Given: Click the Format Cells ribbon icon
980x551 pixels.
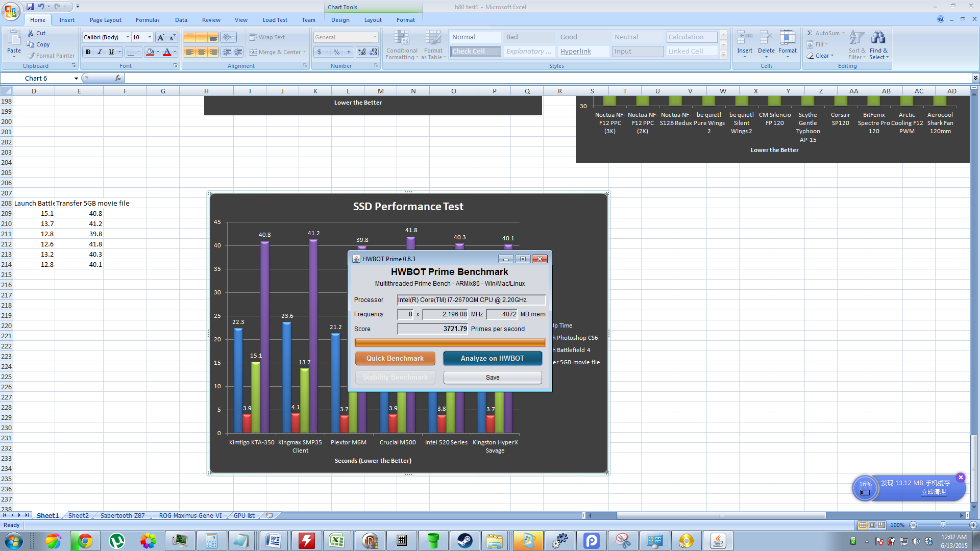Looking at the screenshot, I should (788, 38).
